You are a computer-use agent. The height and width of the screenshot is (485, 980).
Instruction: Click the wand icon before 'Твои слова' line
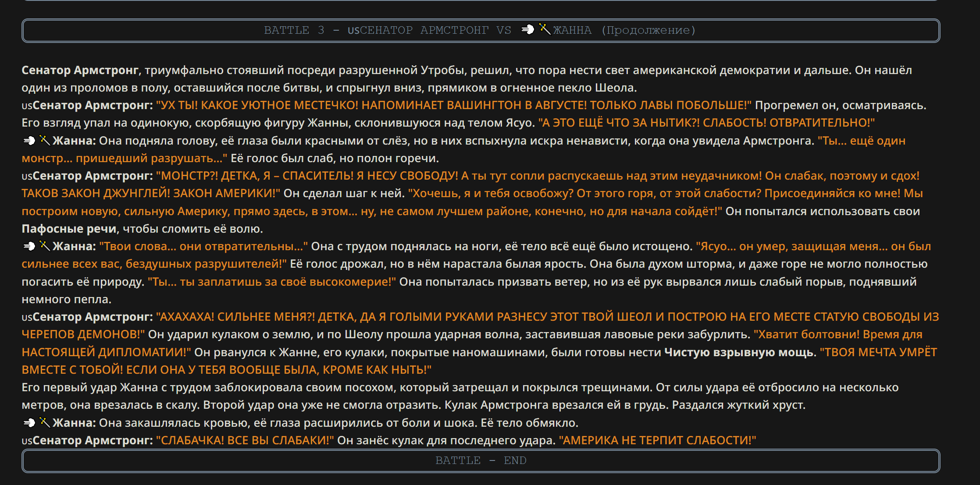point(45,246)
